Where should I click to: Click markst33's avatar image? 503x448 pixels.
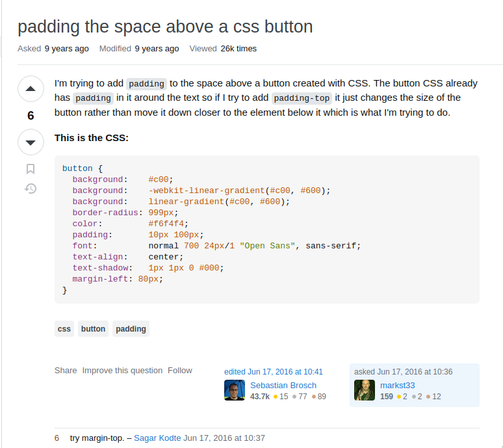pyautogui.click(x=365, y=390)
